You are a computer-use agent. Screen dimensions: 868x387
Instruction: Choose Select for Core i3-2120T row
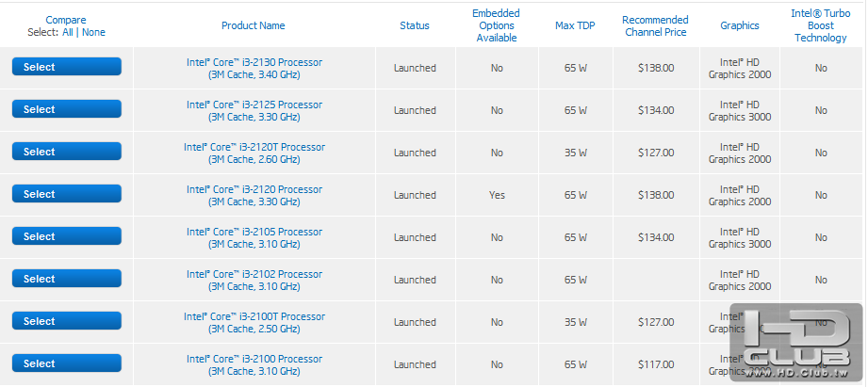click(x=66, y=152)
